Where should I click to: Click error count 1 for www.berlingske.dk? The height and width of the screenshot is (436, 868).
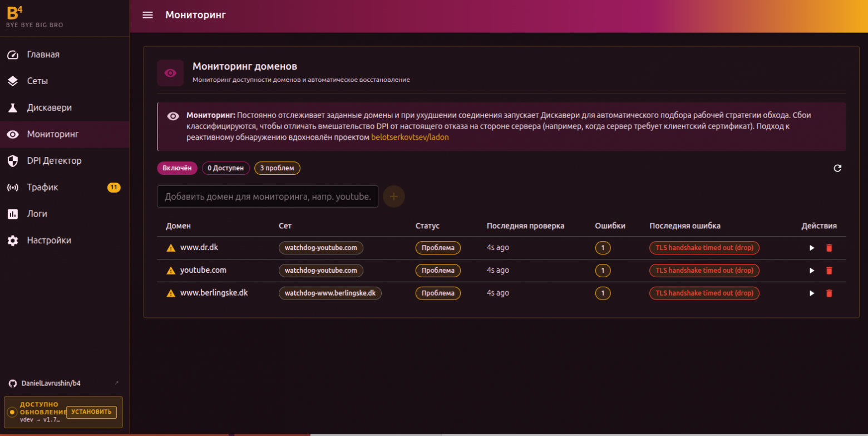(x=603, y=293)
